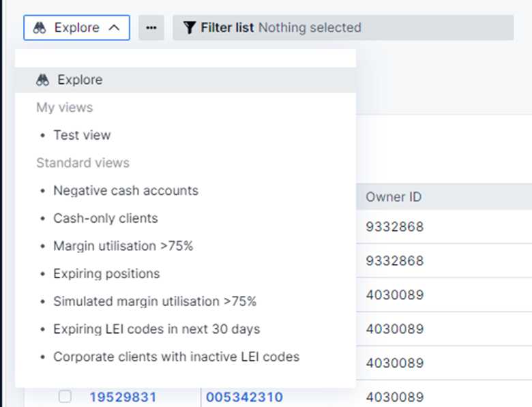Viewport: 532px width, 407px height.
Task: Open Expiring LEI codes in next 30 days
Action: [x=156, y=329]
